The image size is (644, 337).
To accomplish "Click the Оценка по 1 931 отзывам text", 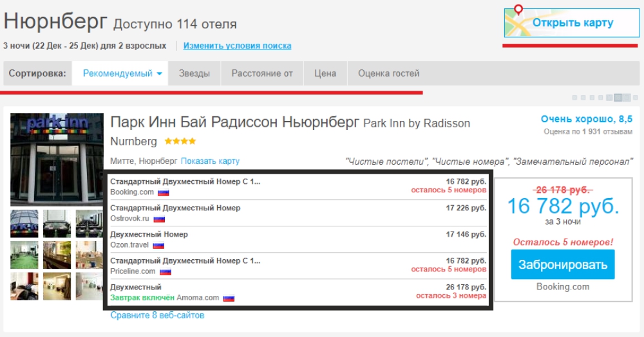I will point(588,132).
